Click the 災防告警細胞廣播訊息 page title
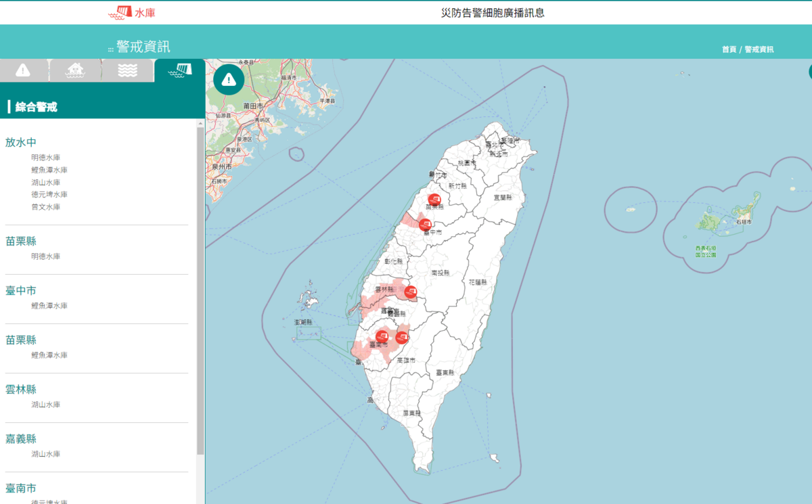The width and height of the screenshot is (812, 504). [493, 12]
